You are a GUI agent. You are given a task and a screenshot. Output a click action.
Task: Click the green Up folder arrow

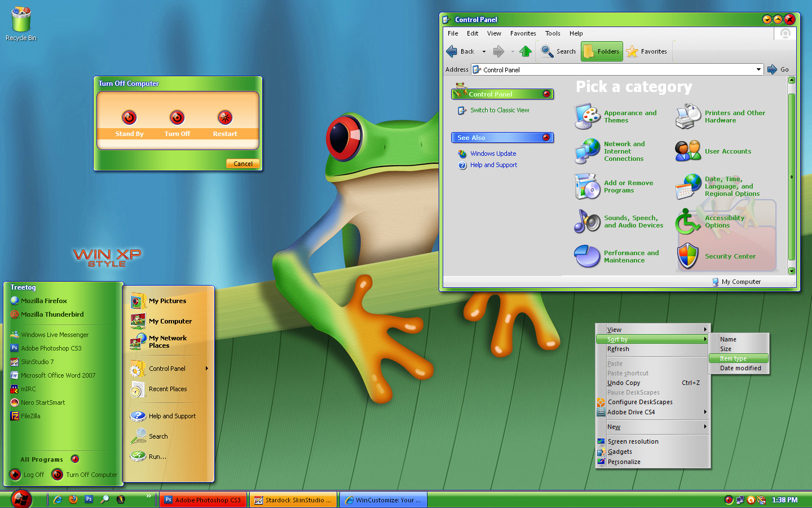pos(526,51)
